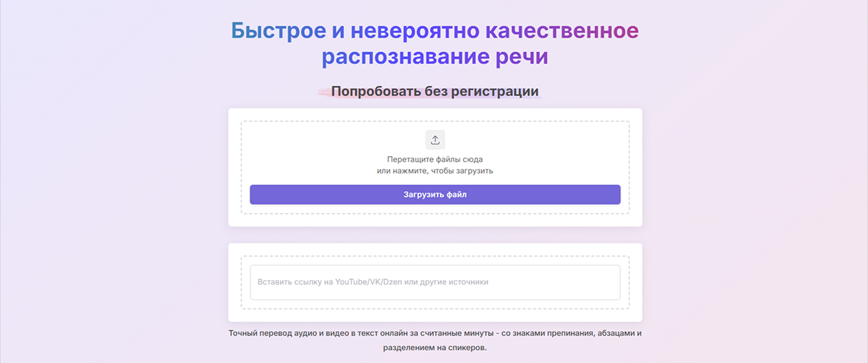Viewport: 868px width, 363px height.
Task: Click the Точный перевод аудио и видео description
Action: (435, 340)
